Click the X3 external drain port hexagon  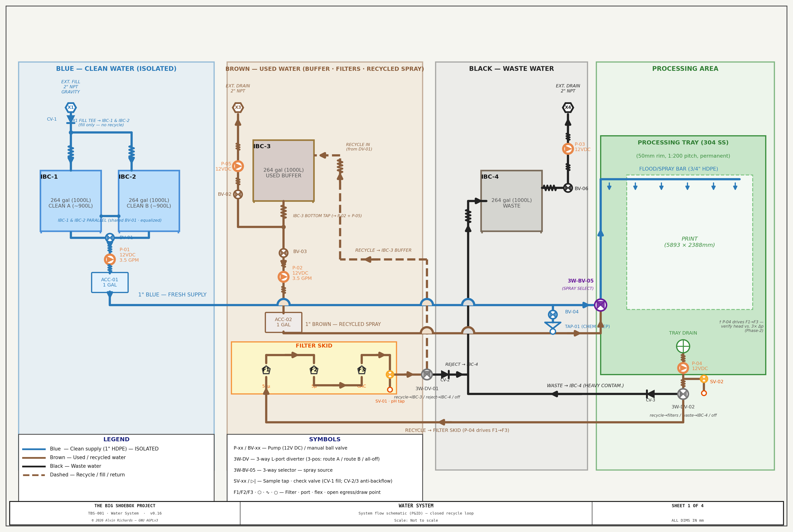(x=238, y=108)
